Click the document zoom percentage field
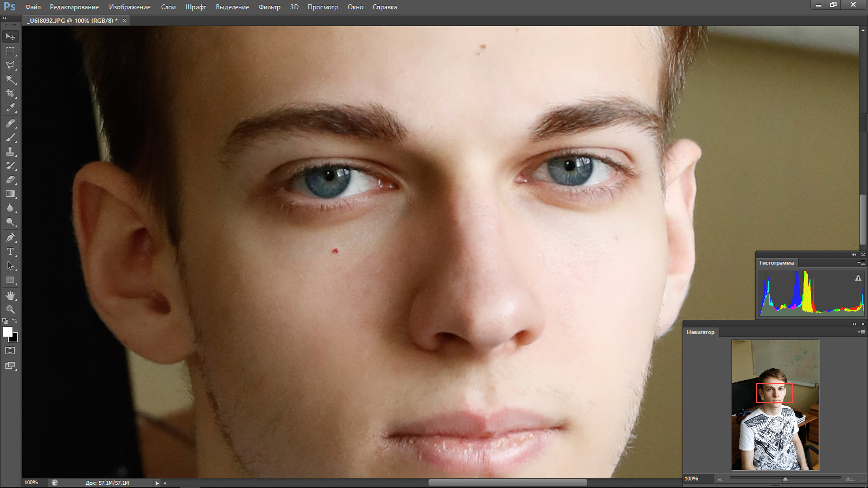The height and width of the screenshot is (488, 868). [x=35, y=483]
